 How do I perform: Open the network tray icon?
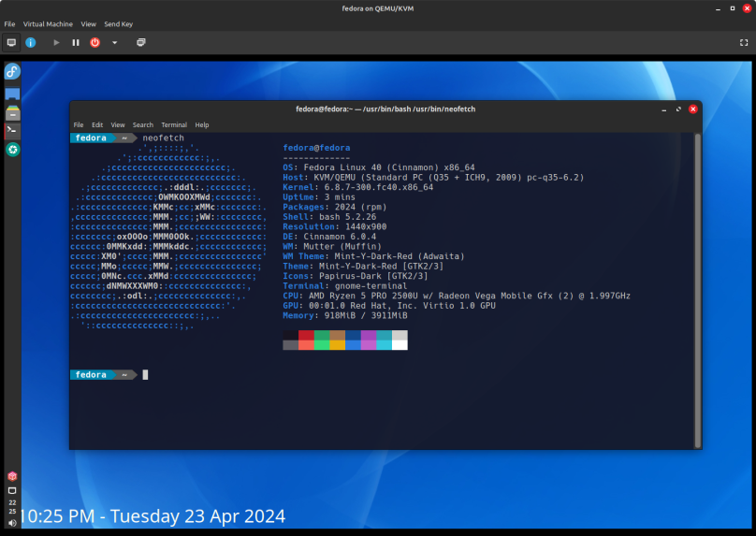pyautogui.click(x=12, y=491)
